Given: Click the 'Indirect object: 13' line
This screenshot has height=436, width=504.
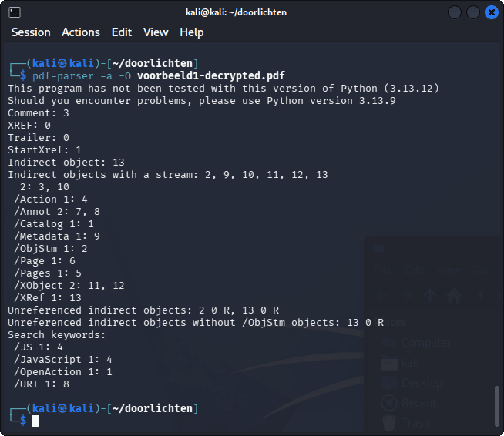Looking at the screenshot, I should 66,163.
